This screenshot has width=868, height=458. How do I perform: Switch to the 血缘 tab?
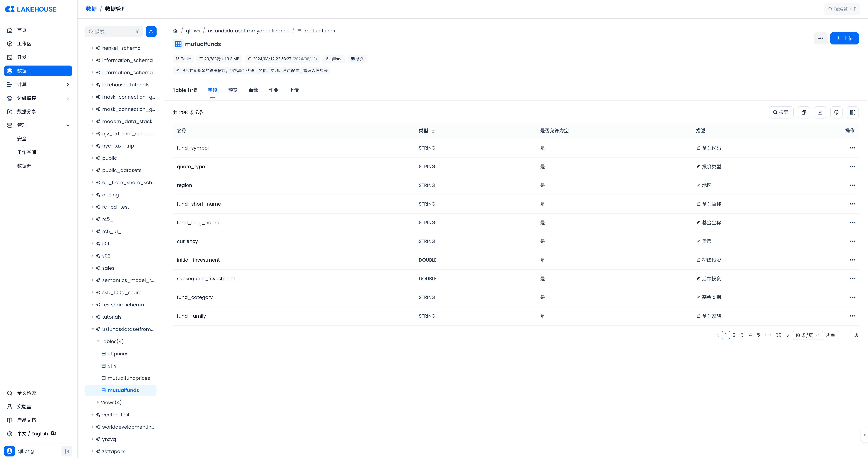pyautogui.click(x=253, y=90)
